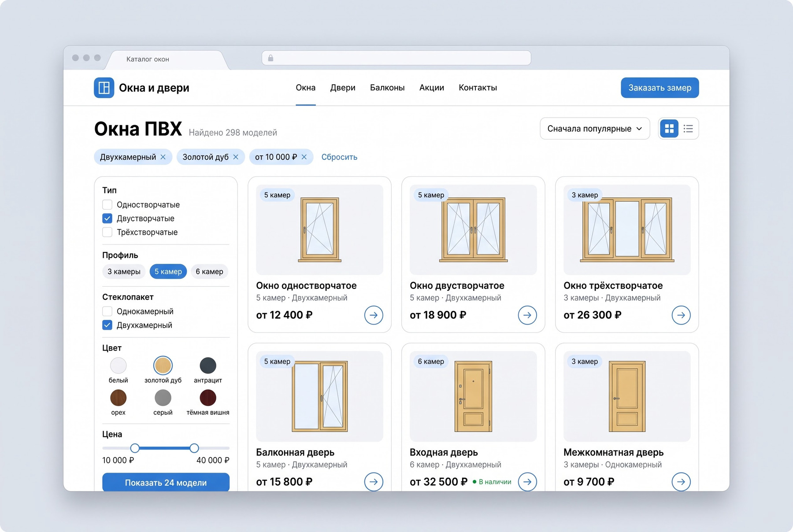Click Показать 24 модели button
The width and height of the screenshot is (793, 532).
click(x=166, y=482)
